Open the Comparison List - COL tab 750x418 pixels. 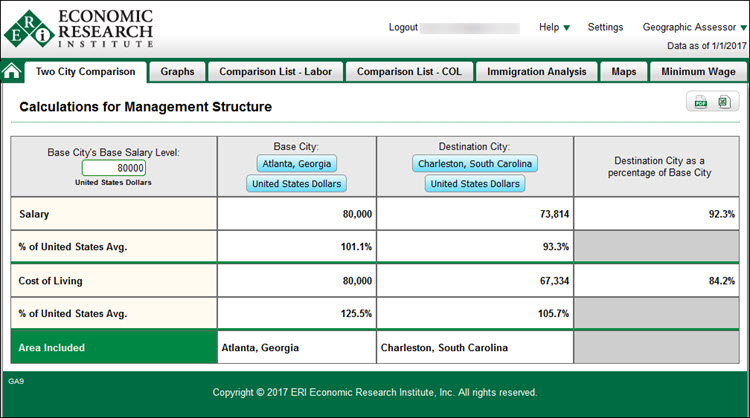click(409, 72)
